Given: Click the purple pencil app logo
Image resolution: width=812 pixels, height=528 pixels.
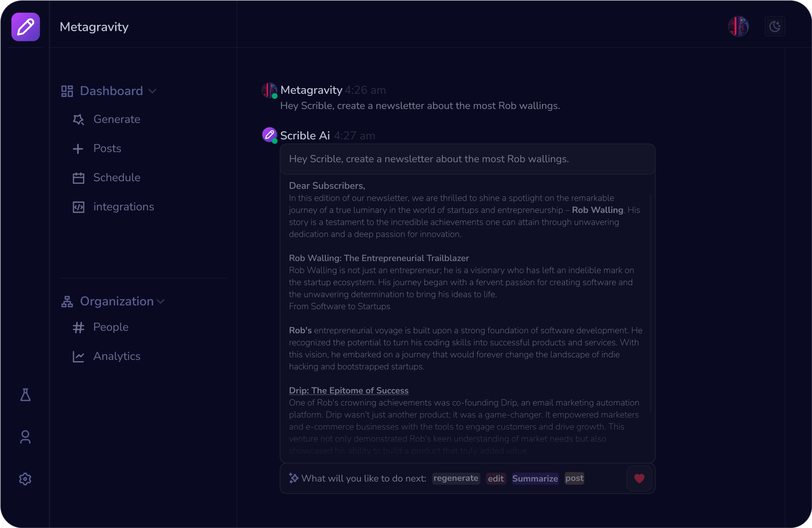Looking at the screenshot, I should click(26, 27).
